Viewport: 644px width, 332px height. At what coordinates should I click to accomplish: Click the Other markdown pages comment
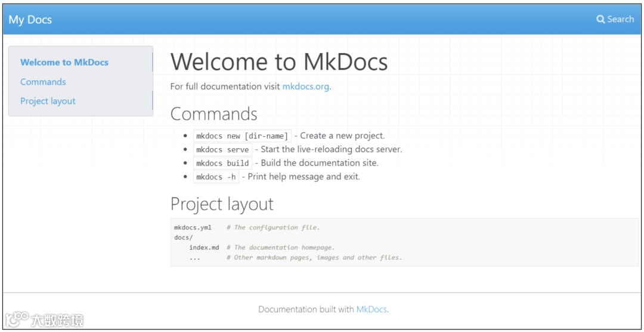point(314,257)
